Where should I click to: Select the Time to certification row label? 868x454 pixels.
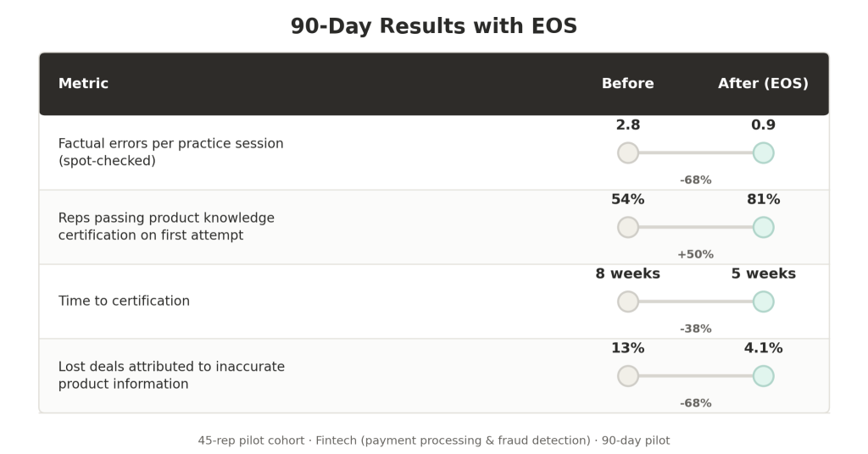(124, 301)
